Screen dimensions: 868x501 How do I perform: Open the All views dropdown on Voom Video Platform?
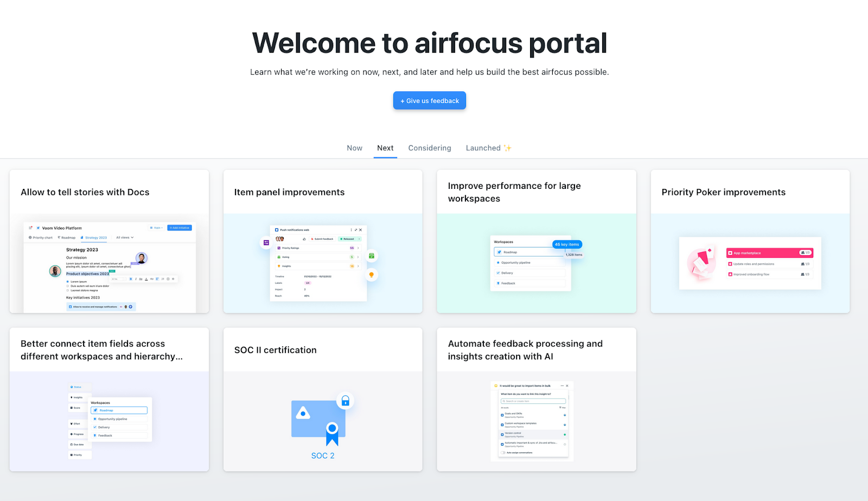(125, 238)
